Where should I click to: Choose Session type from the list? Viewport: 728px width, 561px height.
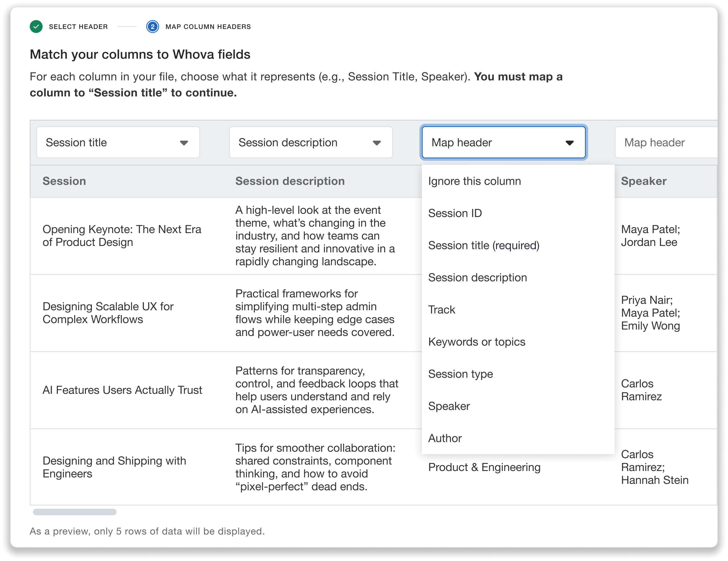pyautogui.click(x=518, y=374)
